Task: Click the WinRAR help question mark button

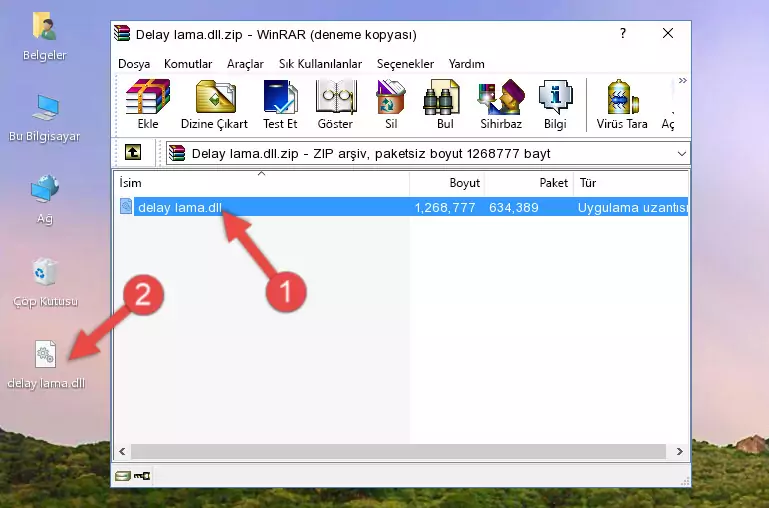Action: (x=622, y=33)
